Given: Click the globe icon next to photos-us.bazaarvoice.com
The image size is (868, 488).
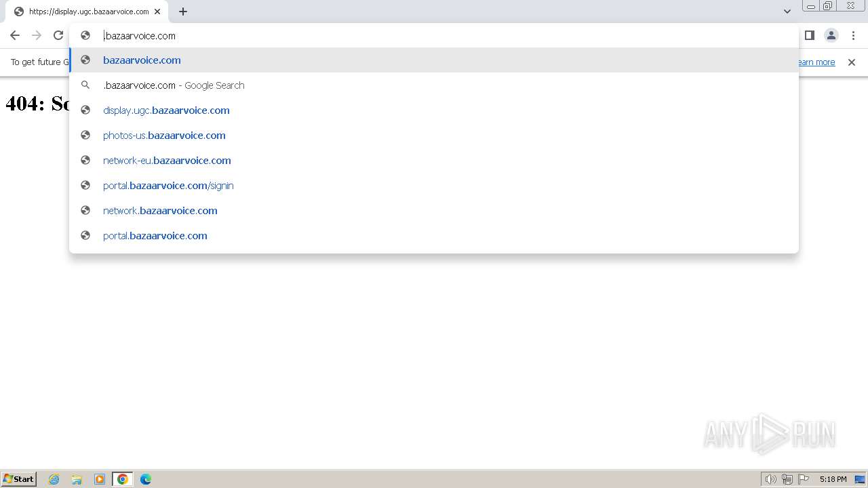Looking at the screenshot, I should [85, 136].
